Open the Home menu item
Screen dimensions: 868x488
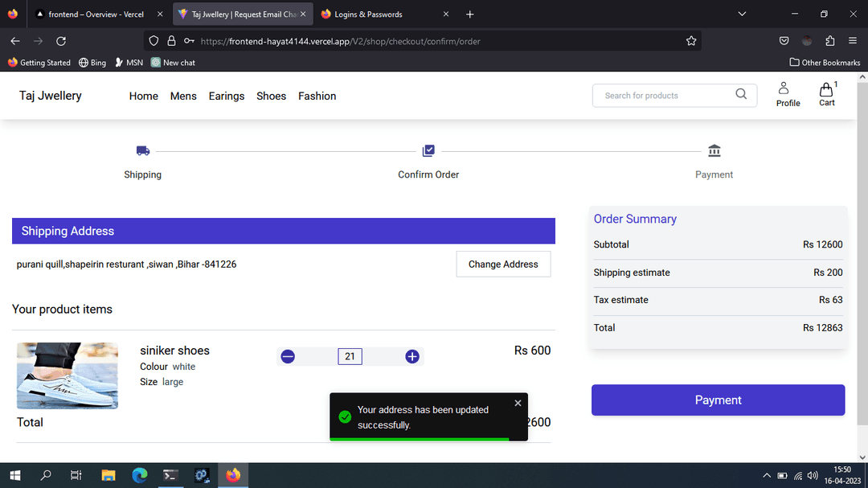coord(143,96)
